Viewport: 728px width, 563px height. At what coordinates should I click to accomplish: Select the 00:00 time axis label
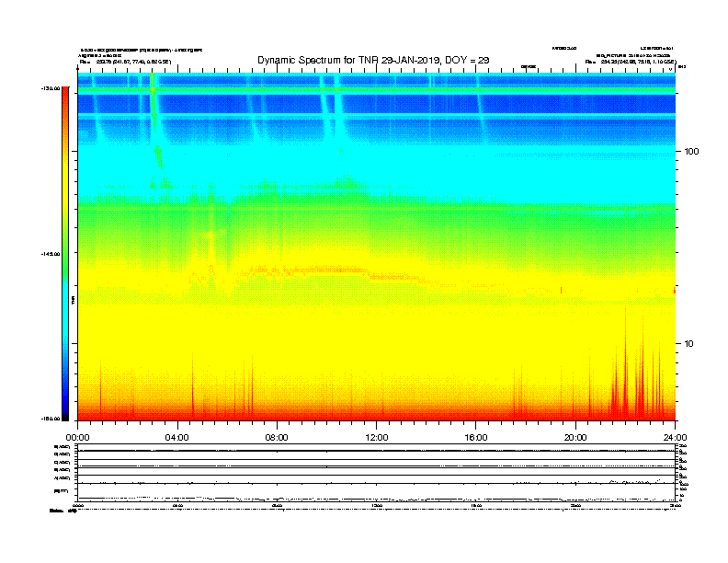coord(77,438)
